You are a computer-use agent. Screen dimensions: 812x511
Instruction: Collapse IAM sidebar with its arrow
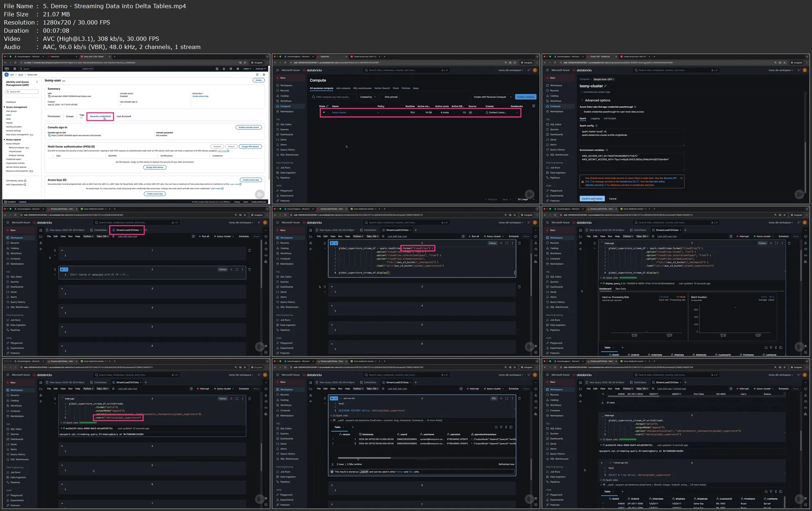[37, 82]
